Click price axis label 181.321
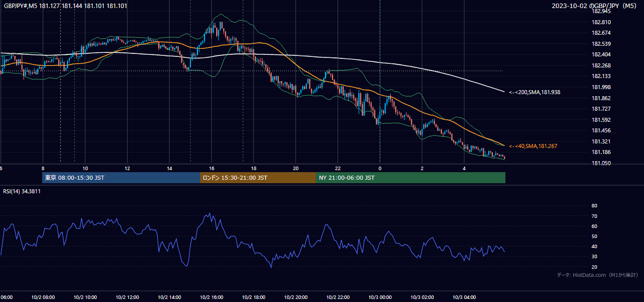644x302 pixels. tap(601, 141)
